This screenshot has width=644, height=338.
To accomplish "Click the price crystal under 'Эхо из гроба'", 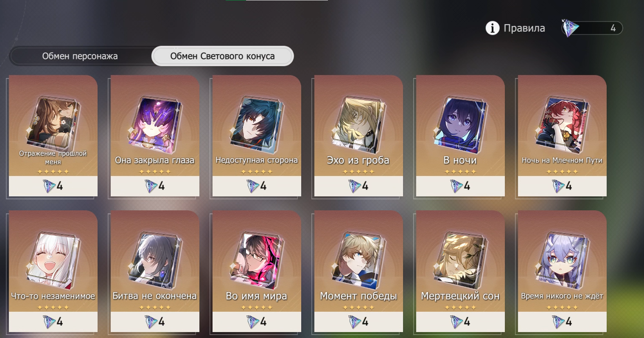I will pos(355,186).
